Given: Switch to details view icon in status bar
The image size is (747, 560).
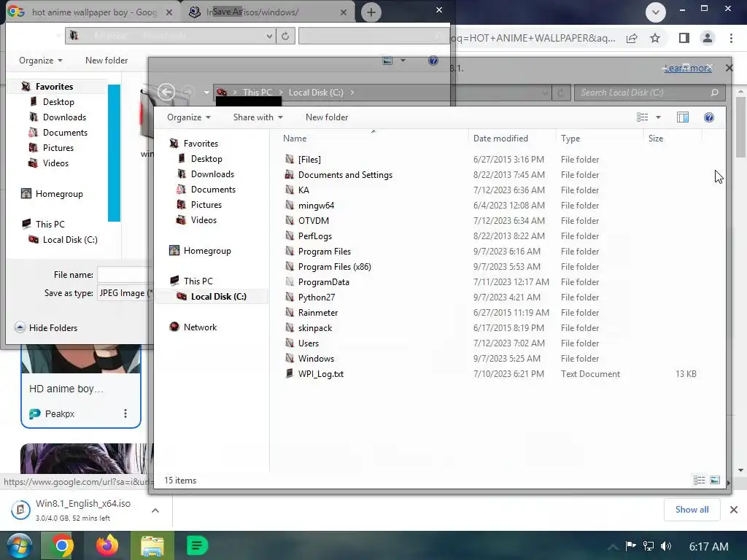Looking at the screenshot, I should point(699,480).
